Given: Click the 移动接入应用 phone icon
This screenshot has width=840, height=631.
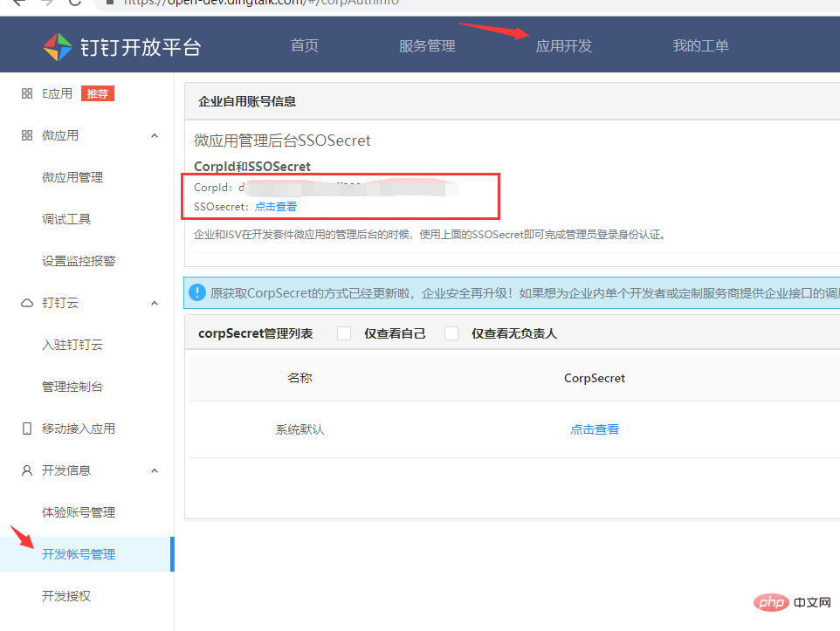Looking at the screenshot, I should point(27,429).
